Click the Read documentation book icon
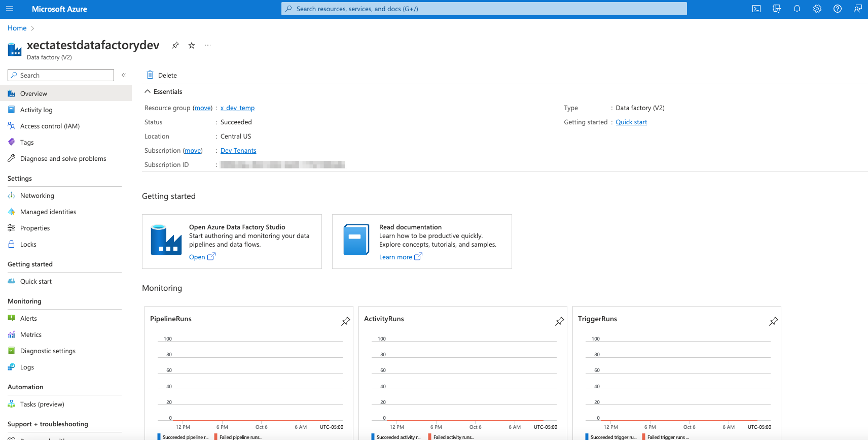 (356, 240)
